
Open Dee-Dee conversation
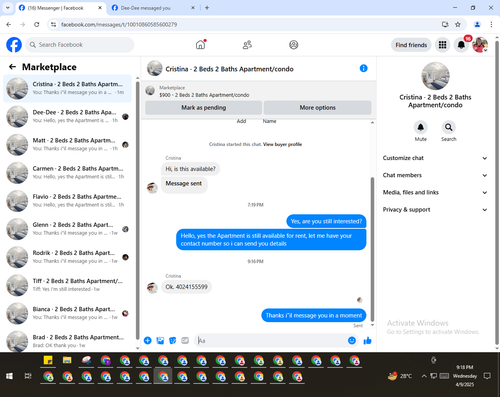(x=68, y=116)
